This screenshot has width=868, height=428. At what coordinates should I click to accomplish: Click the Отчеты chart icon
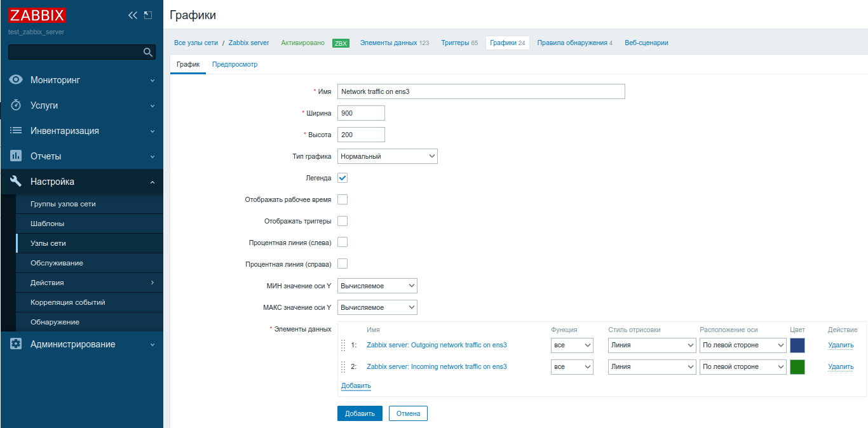(x=17, y=156)
